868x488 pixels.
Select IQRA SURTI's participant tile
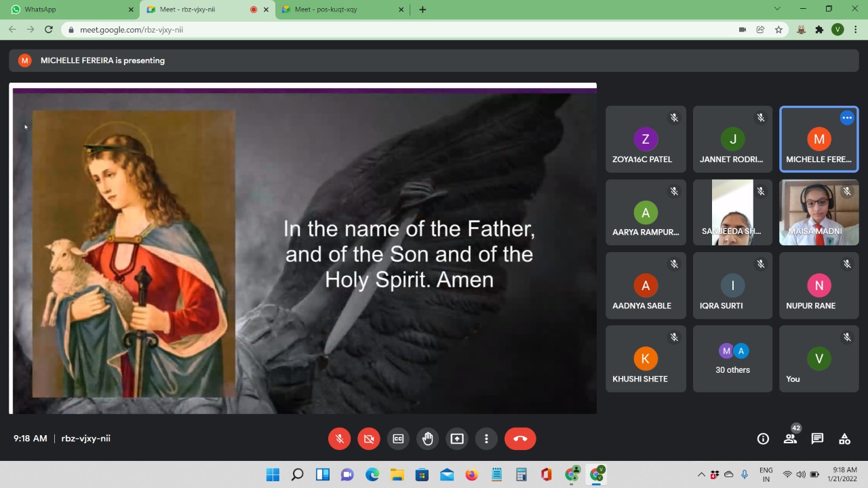[732, 285]
